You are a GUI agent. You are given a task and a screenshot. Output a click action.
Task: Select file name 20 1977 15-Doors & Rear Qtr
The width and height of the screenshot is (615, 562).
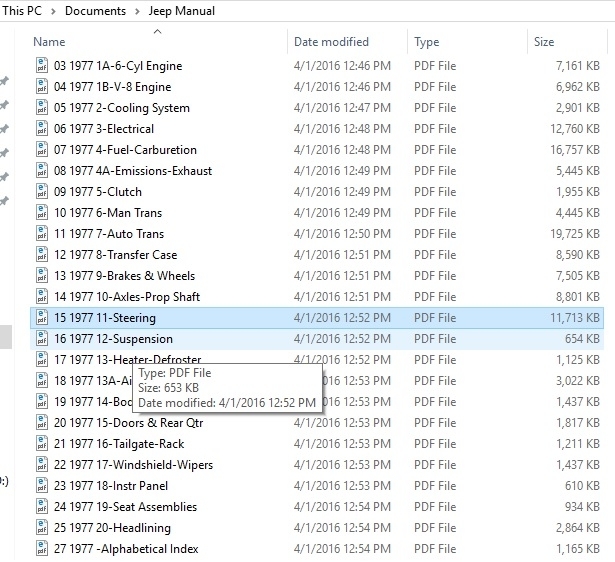pyautogui.click(x=129, y=423)
